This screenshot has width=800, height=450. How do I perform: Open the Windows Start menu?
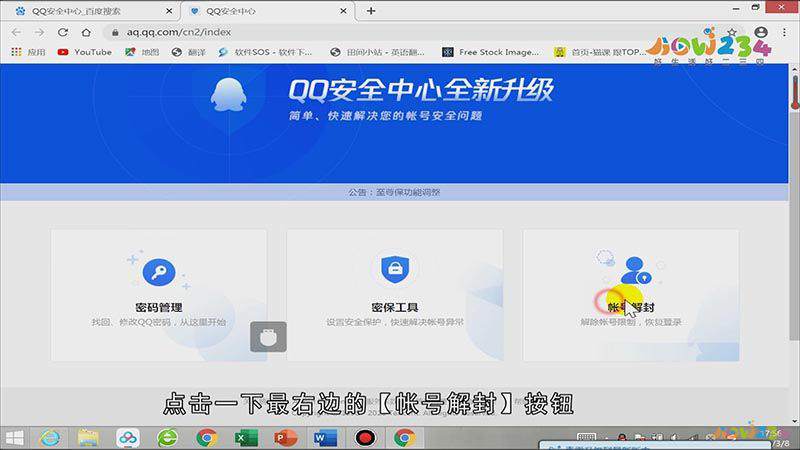(x=14, y=438)
